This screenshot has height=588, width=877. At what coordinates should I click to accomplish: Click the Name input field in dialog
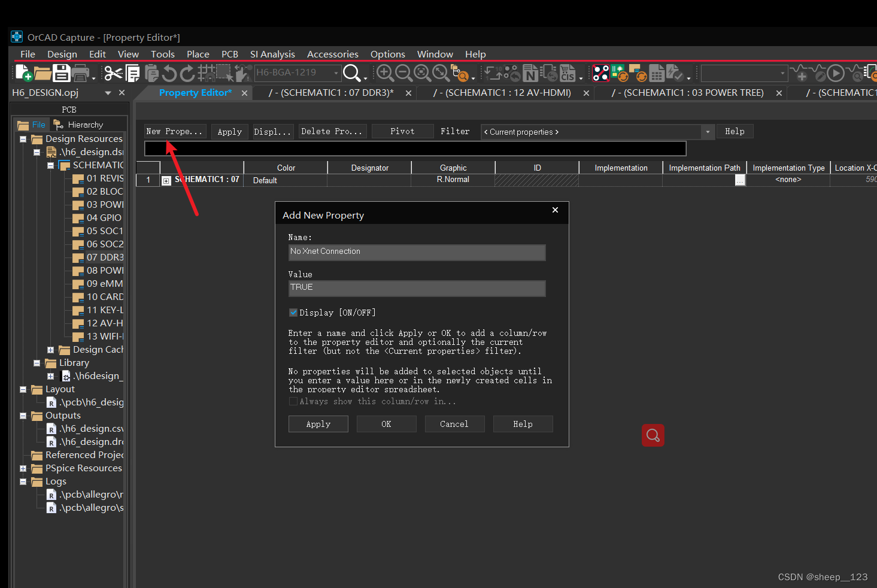[417, 252]
